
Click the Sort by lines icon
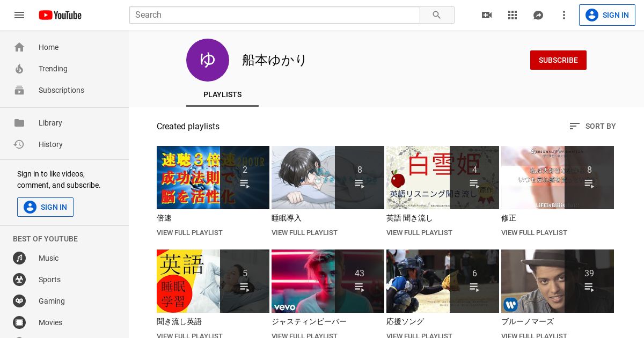point(574,126)
